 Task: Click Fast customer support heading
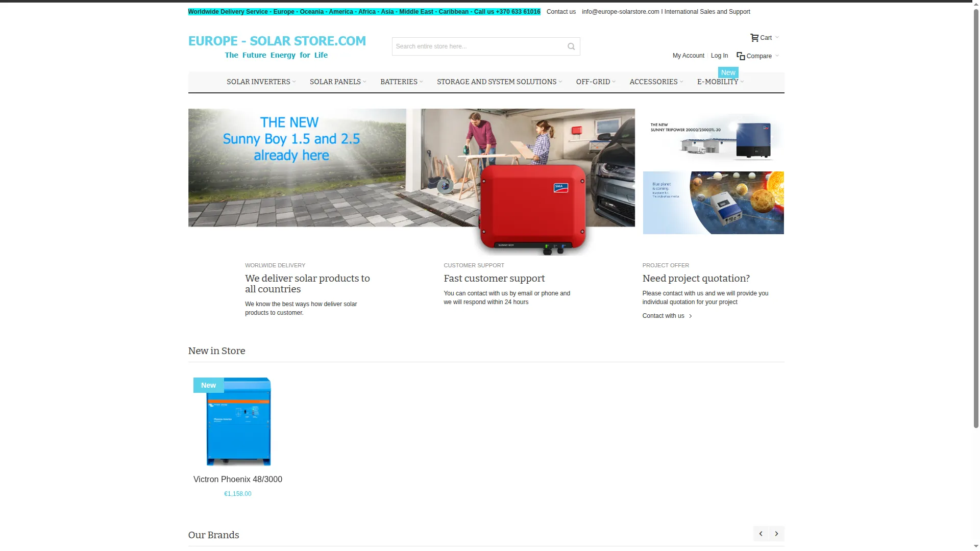(x=494, y=279)
